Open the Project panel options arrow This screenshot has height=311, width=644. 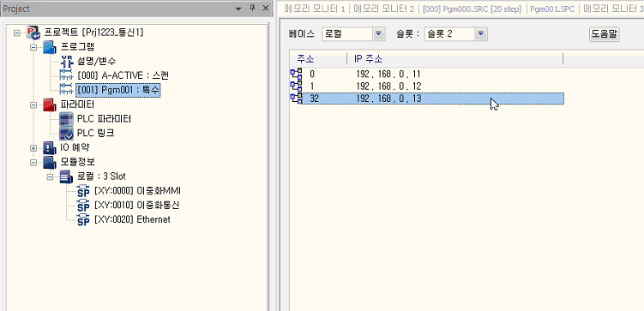(238, 9)
